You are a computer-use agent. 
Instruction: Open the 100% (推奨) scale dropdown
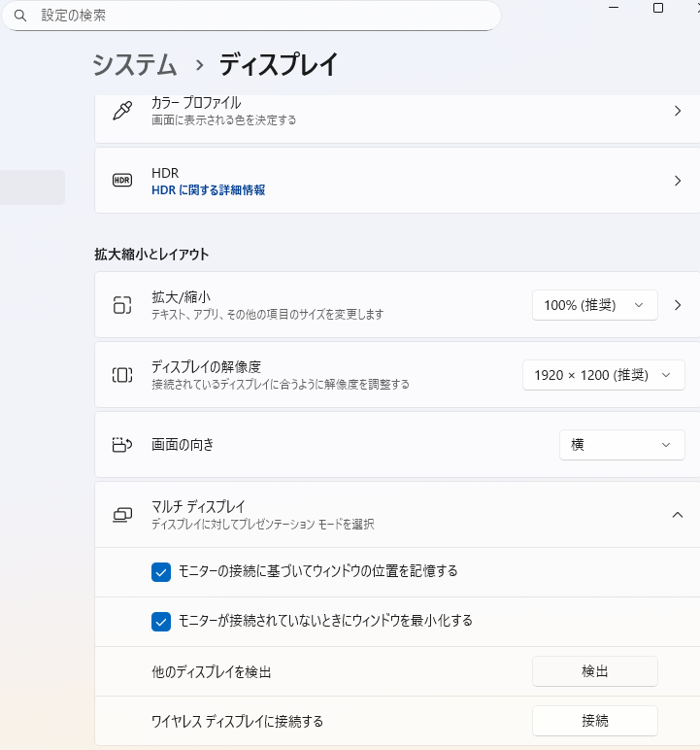coord(594,305)
